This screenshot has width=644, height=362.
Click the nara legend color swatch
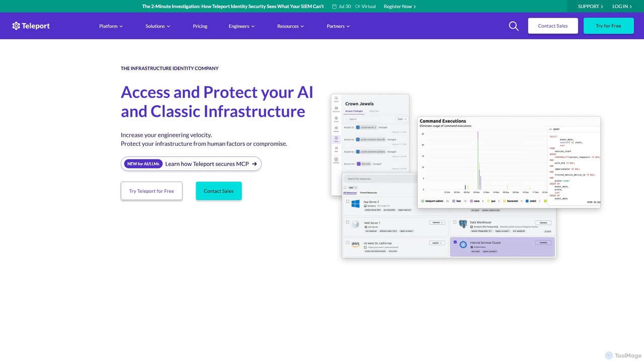click(x=471, y=201)
